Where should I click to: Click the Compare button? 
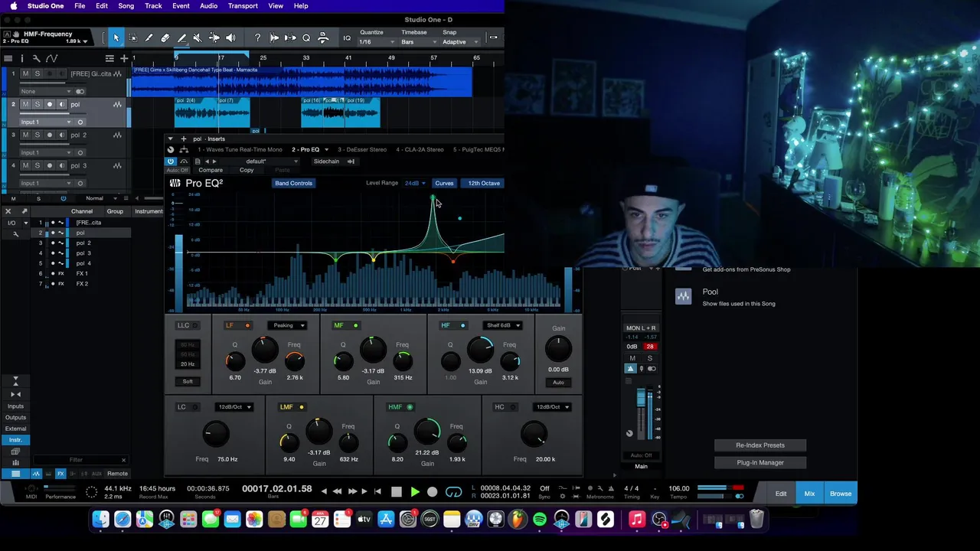coord(211,170)
